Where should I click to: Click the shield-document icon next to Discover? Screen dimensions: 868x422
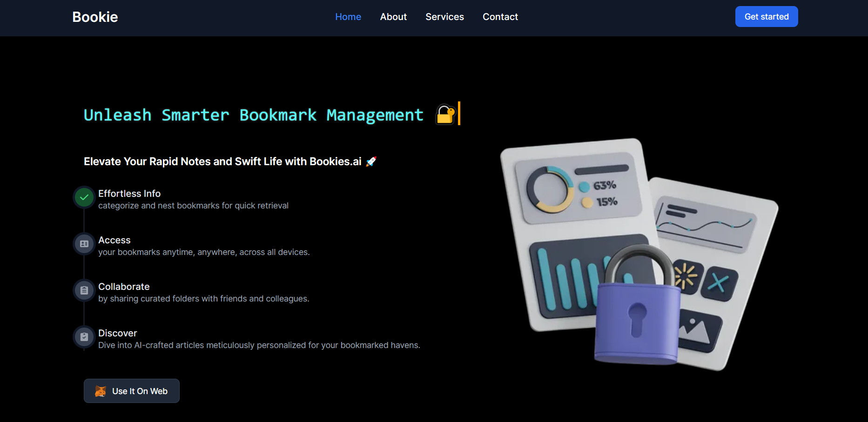tap(84, 337)
